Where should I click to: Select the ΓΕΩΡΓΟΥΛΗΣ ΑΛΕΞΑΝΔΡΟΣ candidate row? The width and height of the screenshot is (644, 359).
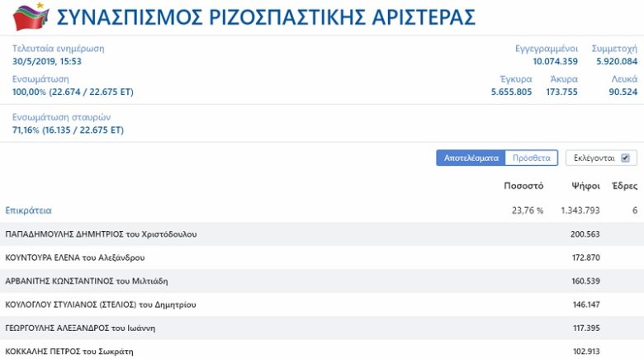coord(322,328)
